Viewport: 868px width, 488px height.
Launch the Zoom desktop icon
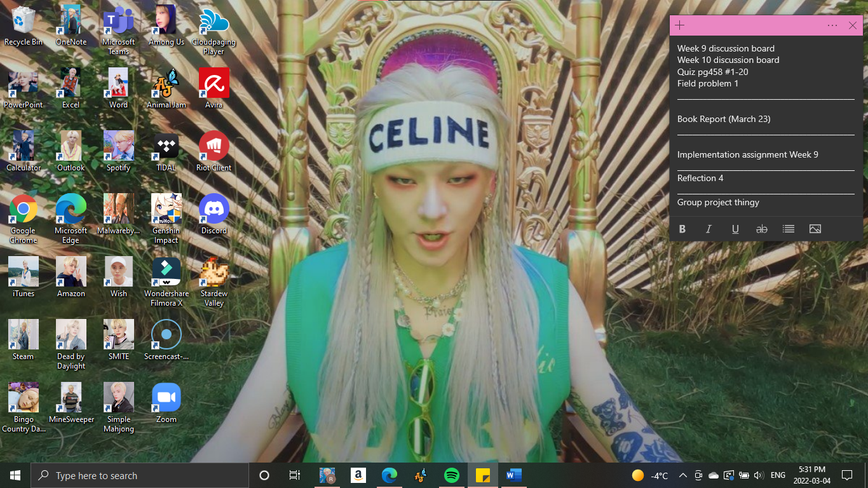(x=166, y=403)
